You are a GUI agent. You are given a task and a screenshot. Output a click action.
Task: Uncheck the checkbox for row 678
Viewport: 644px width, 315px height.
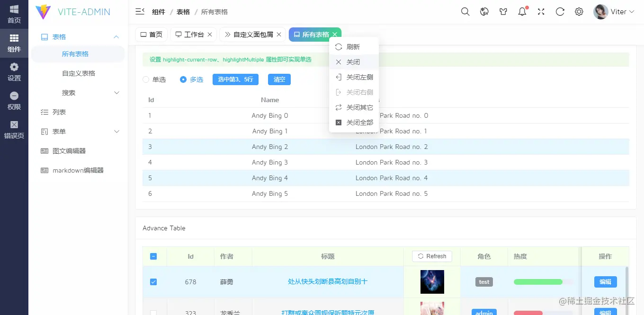coord(153,281)
